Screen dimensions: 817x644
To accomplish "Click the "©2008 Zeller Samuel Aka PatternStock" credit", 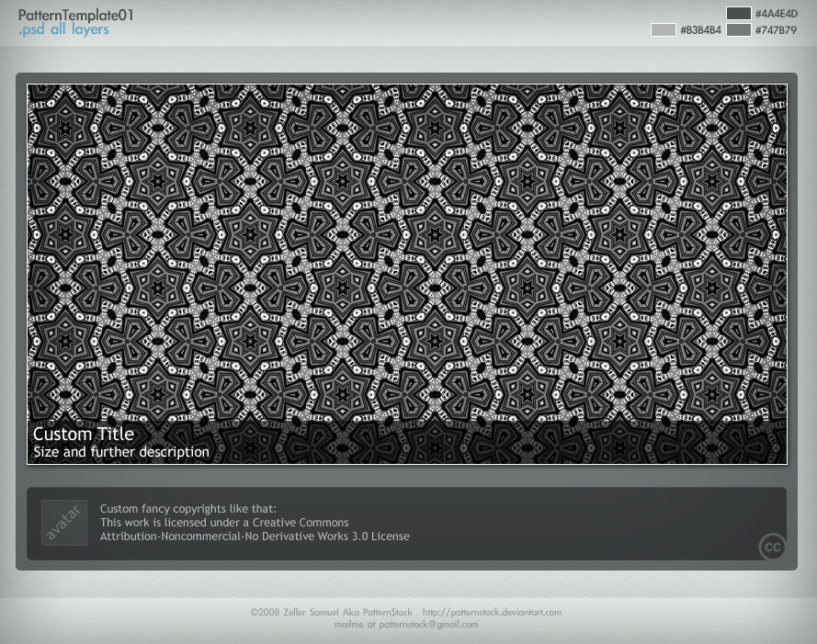I will point(331,612).
